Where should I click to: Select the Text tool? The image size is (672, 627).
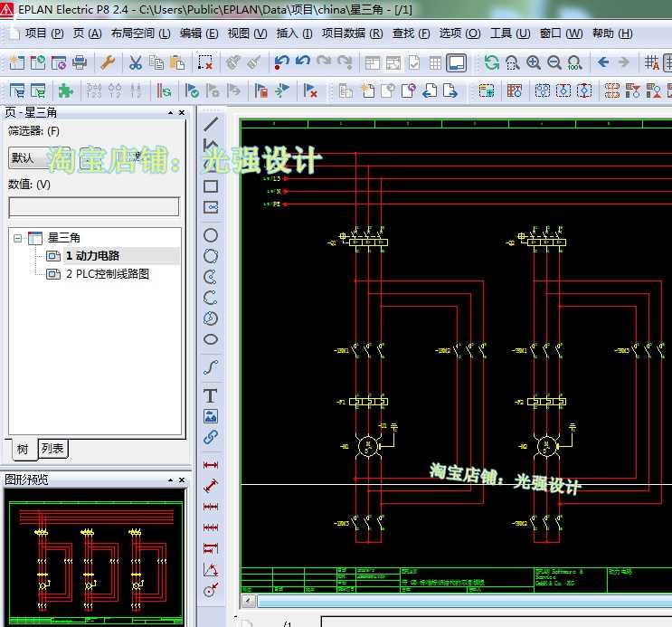[211, 395]
